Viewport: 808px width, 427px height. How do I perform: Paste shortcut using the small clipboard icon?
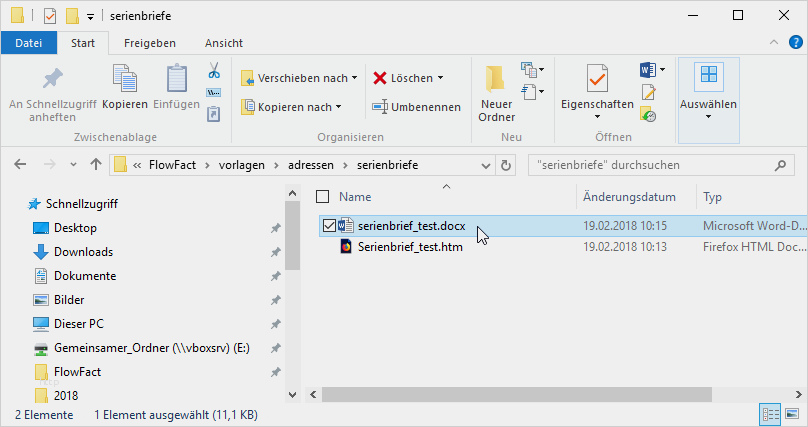tap(213, 114)
